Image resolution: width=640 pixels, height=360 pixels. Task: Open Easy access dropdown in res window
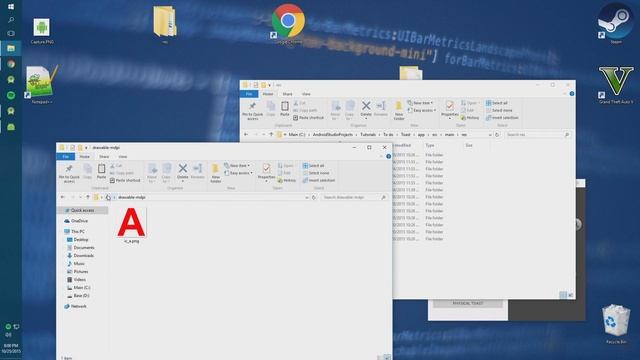(x=422, y=110)
